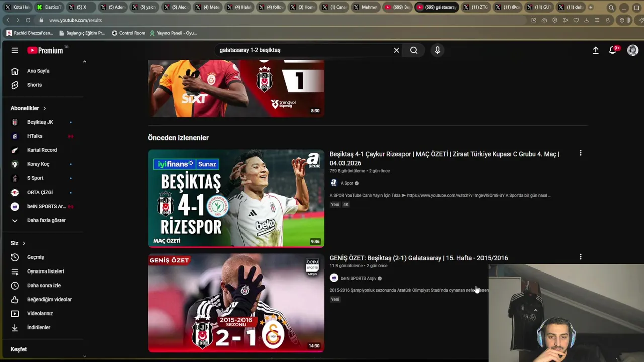
Task: Switch to the Mehmet browser tab
Action: tap(366, 7)
